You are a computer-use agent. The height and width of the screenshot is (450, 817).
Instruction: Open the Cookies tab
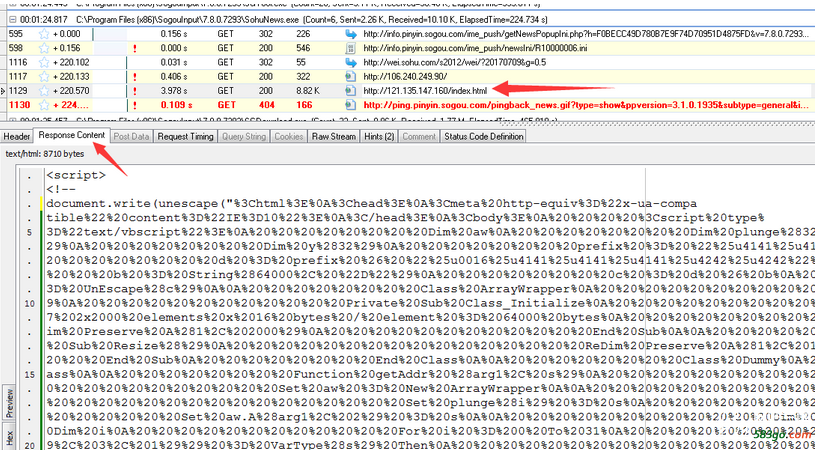click(289, 136)
